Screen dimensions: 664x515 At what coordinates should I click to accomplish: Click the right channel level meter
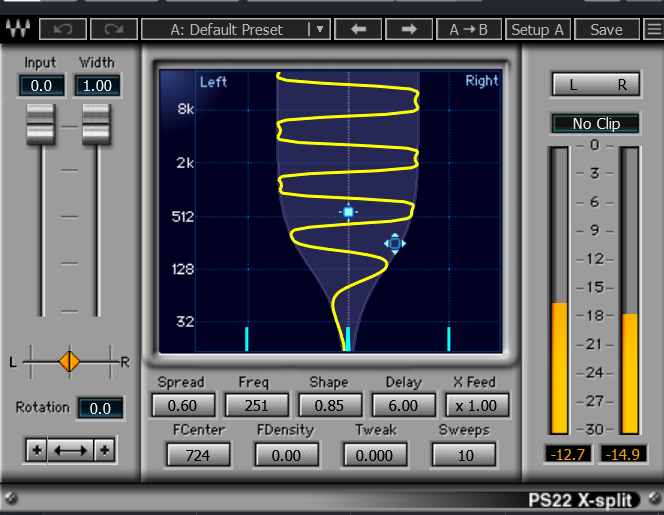pos(630,291)
